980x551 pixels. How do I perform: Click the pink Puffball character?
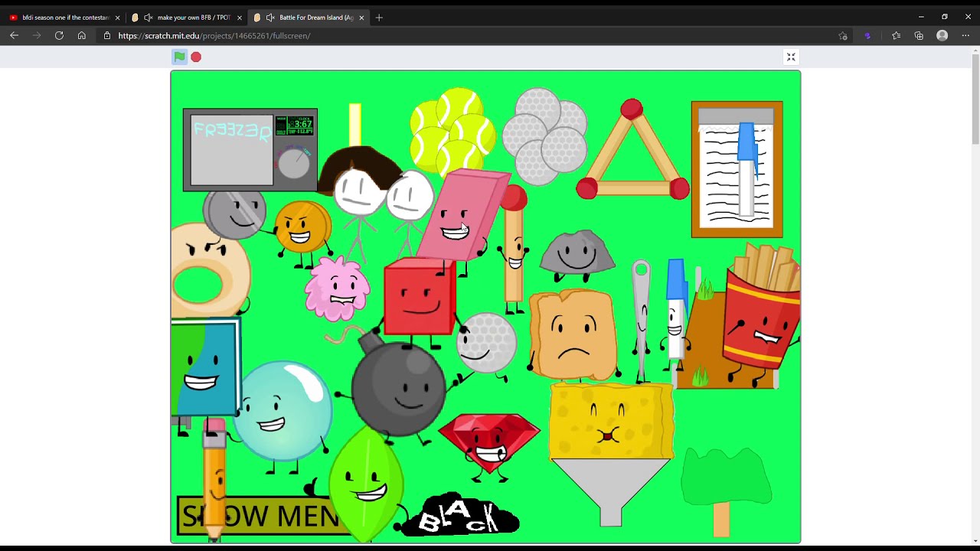click(x=337, y=289)
